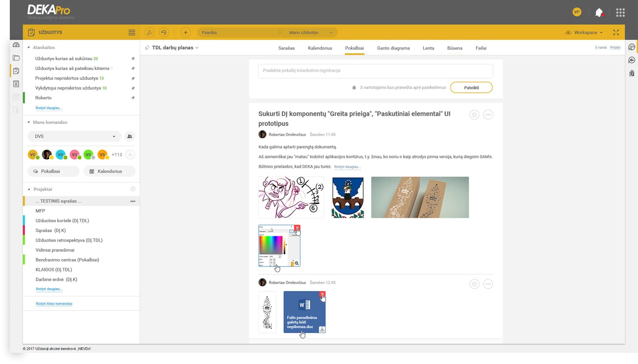Open the DVS team dropdown
The width and height of the screenshot is (638, 364).
75,136
